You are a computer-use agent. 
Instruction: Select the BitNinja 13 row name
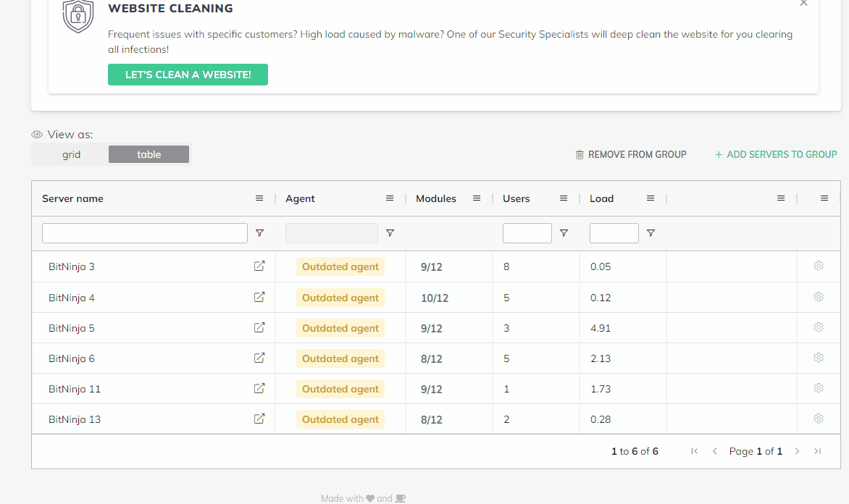pos(74,419)
